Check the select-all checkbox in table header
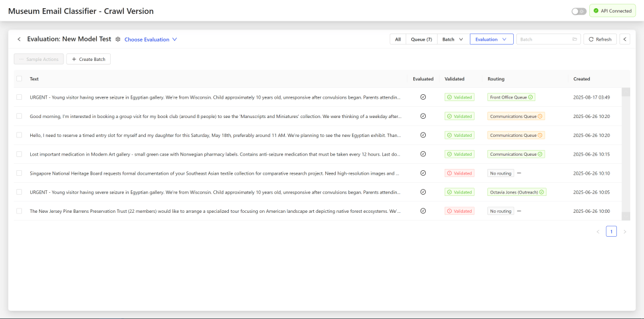The height and width of the screenshot is (319, 644). [x=19, y=79]
